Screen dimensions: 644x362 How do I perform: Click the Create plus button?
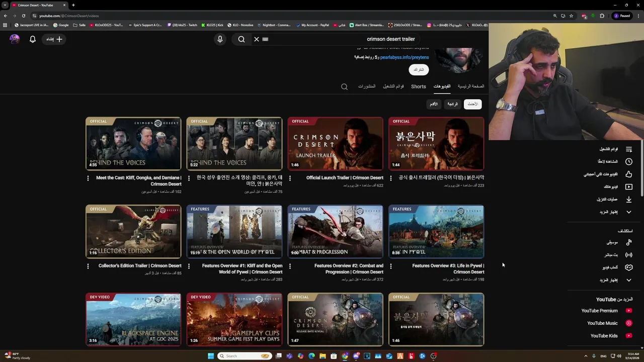[x=54, y=39]
